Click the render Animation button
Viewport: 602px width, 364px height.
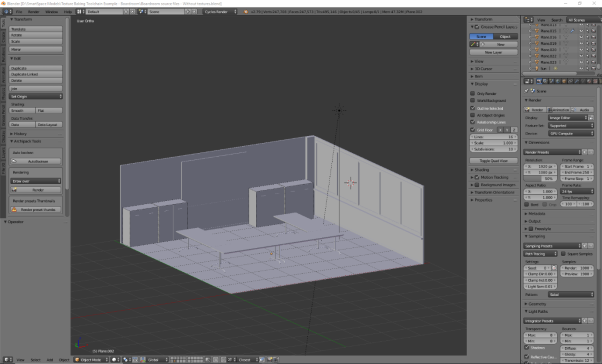(x=559, y=110)
